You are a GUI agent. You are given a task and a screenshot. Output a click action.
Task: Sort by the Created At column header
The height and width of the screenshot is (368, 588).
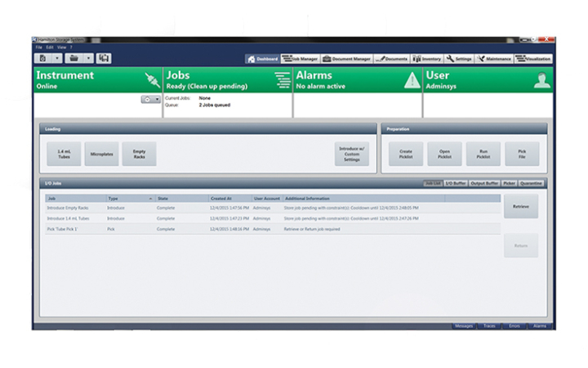click(x=229, y=199)
